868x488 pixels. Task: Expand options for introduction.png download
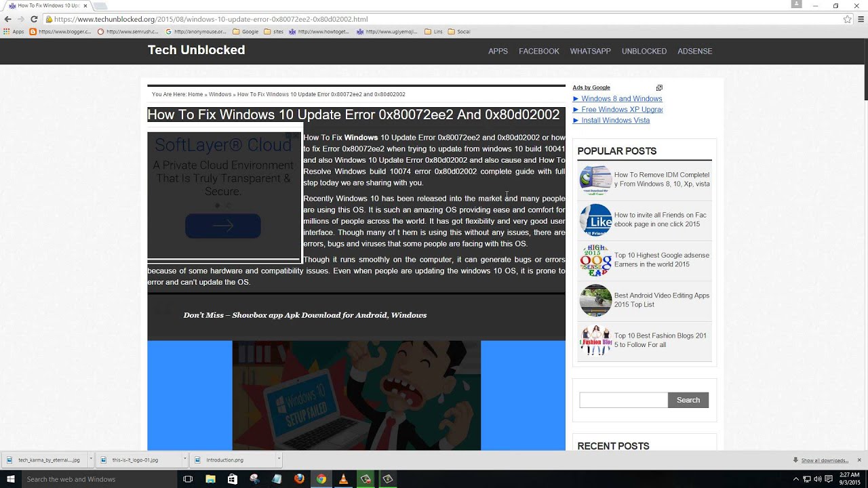tap(278, 459)
